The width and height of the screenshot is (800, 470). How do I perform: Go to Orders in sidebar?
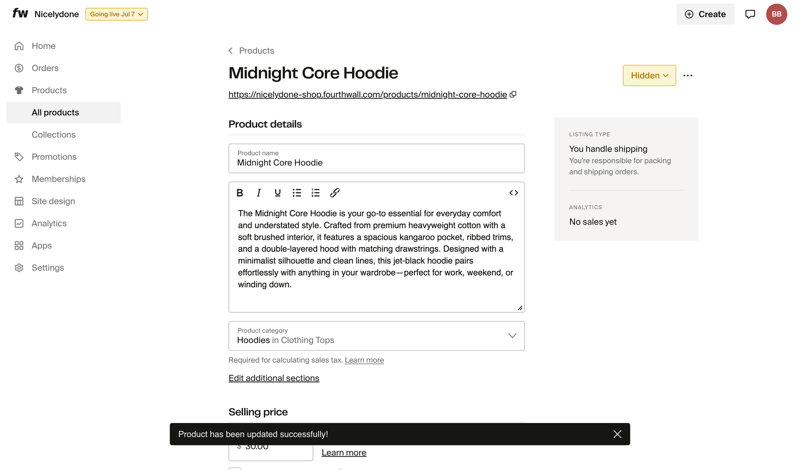45,68
